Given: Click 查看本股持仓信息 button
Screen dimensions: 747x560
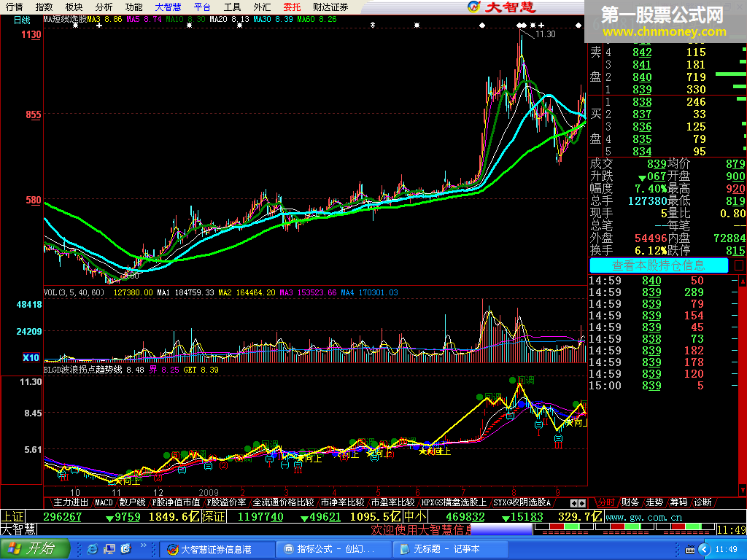Looking at the screenshot, I should [659, 265].
